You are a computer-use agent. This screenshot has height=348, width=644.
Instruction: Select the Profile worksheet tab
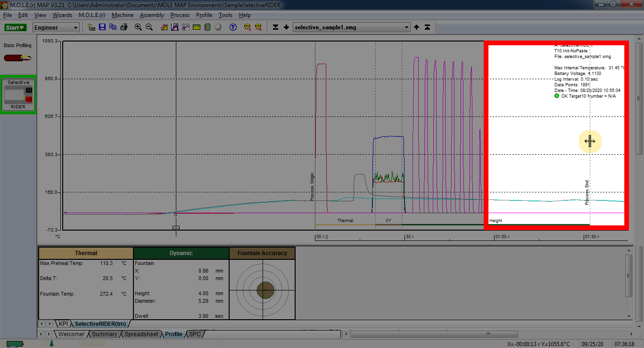(173, 334)
